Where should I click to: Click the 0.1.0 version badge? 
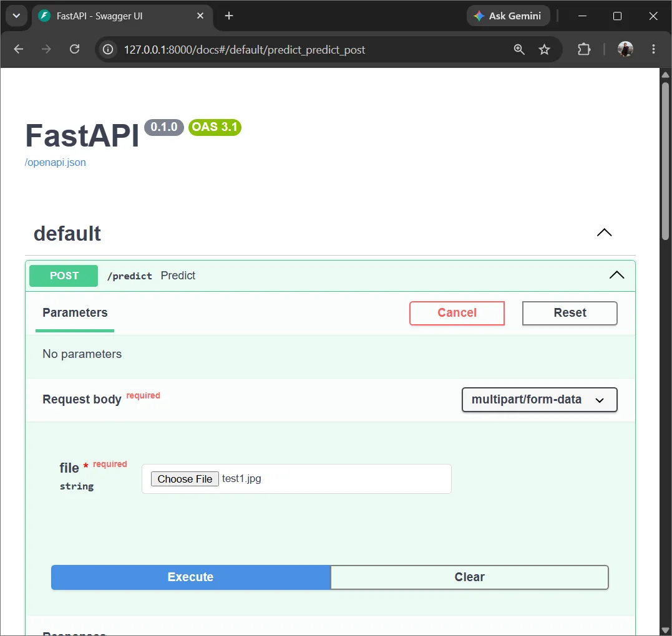point(163,127)
